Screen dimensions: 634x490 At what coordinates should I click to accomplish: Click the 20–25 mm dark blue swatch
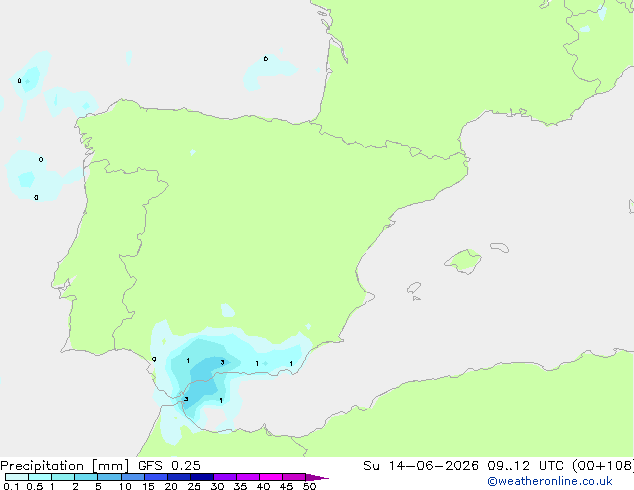179,477
